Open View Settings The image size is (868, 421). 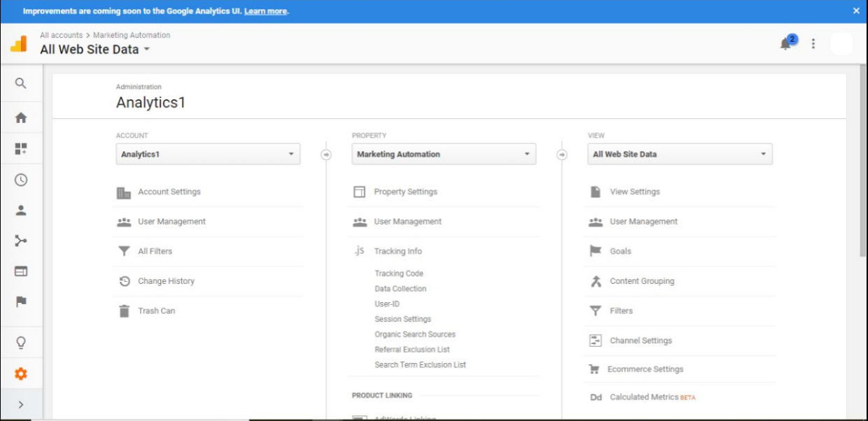634,192
